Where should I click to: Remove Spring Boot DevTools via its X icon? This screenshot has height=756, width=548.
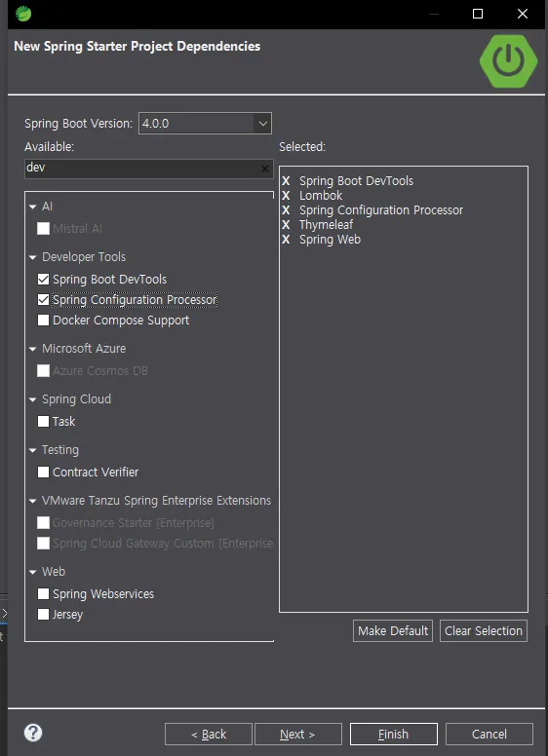pos(286,181)
